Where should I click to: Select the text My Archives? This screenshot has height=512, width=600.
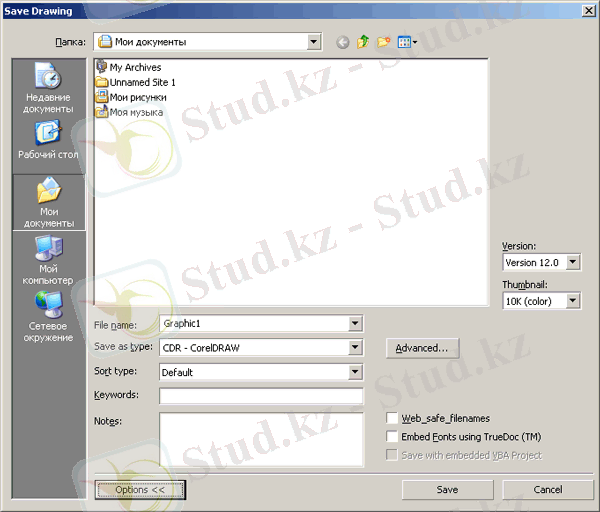(135, 67)
